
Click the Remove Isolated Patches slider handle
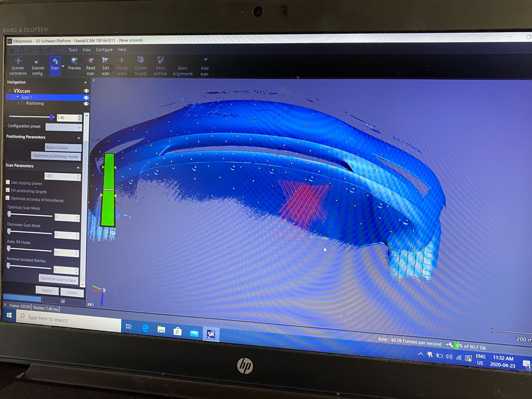(x=9, y=265)
